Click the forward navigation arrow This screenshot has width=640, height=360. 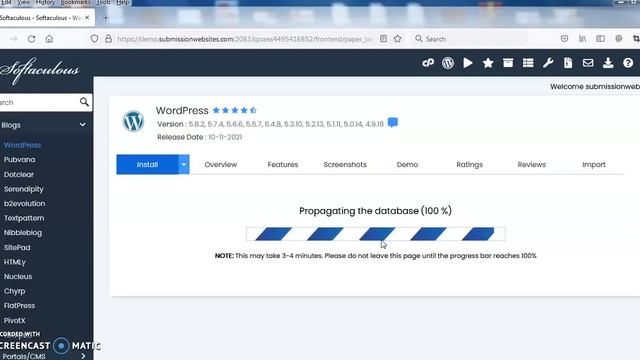coord(13,39)
